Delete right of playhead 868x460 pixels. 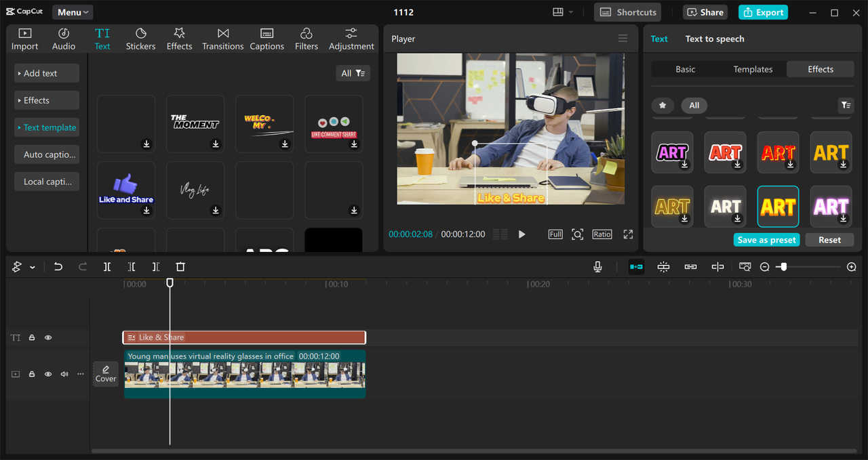(x=156, y=267)
